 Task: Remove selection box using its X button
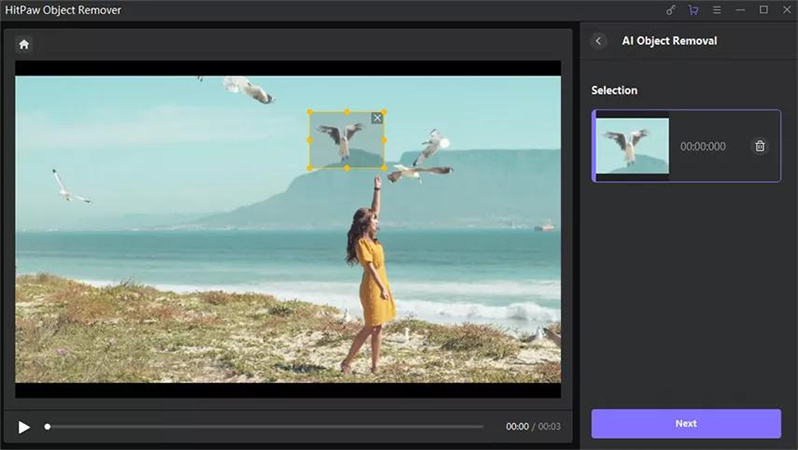[x=377, y=118]
